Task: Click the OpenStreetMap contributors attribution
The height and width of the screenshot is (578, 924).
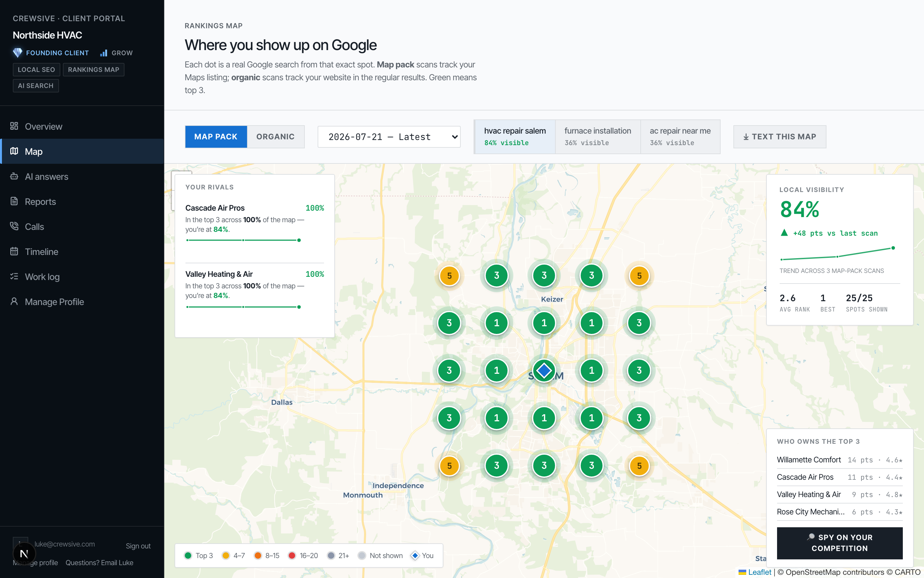Action: (830, 572)
